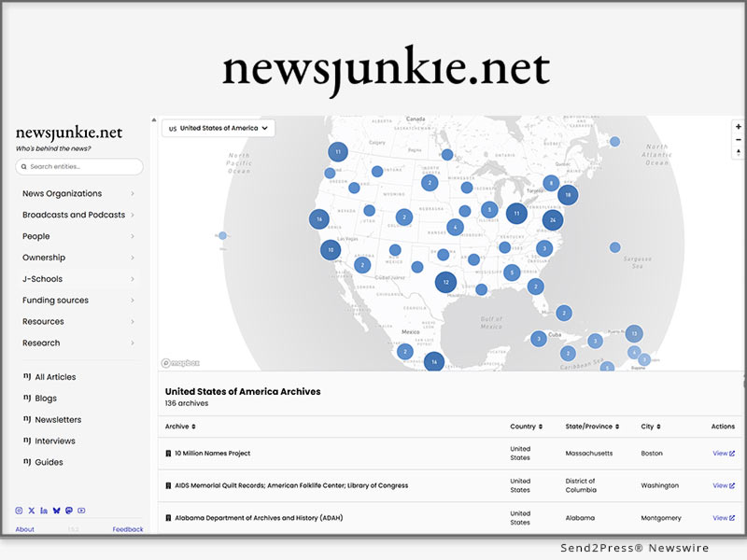
Task: Expand the Ownership category
Action: [x=44, y=257]
